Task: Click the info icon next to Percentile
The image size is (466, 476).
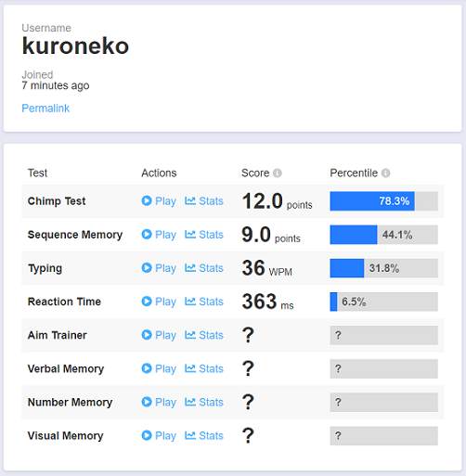Action: [x=385, y=173]
